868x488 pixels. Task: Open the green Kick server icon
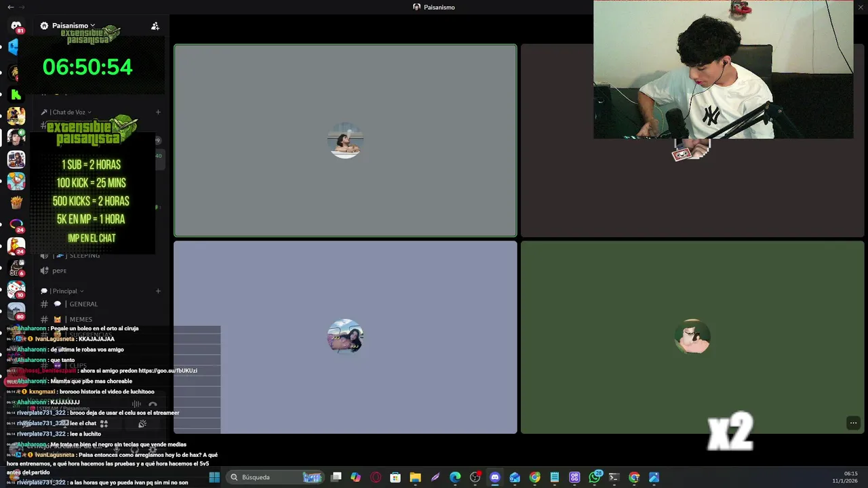(16, 94)
